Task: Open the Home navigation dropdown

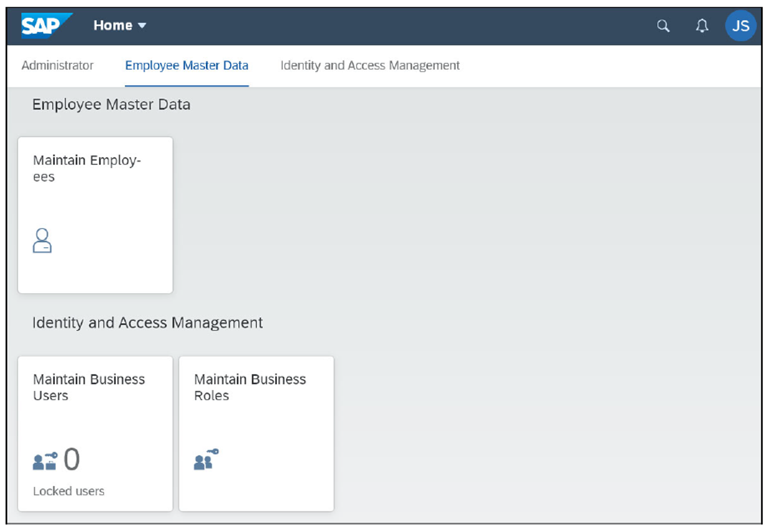Action: coord(119,25)
